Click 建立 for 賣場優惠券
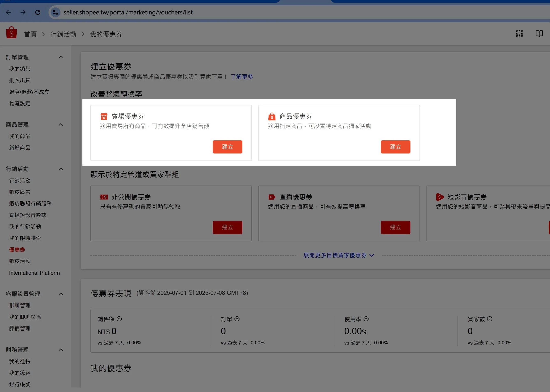This screenshot has width=550, height=392. tap(228, 147)
